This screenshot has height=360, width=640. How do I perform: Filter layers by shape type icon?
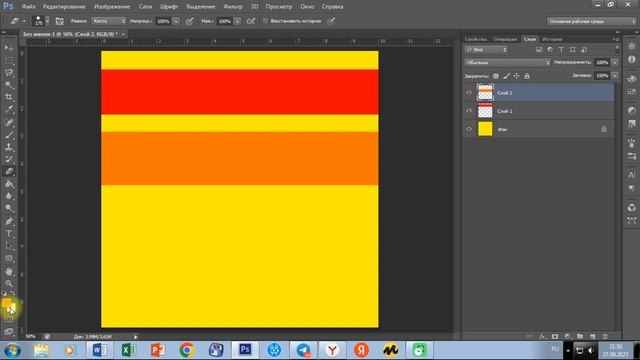[573, 49]
